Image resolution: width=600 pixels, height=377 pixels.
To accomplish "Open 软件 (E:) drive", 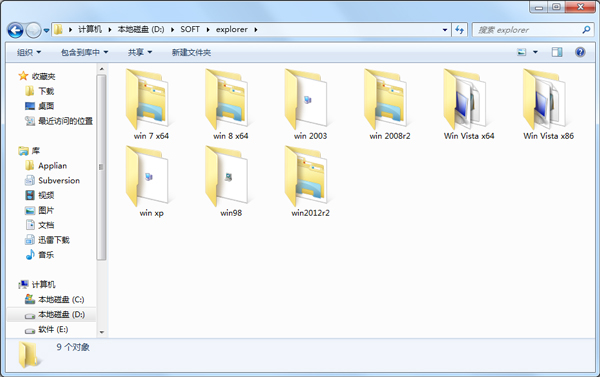I will coord(47,329).
